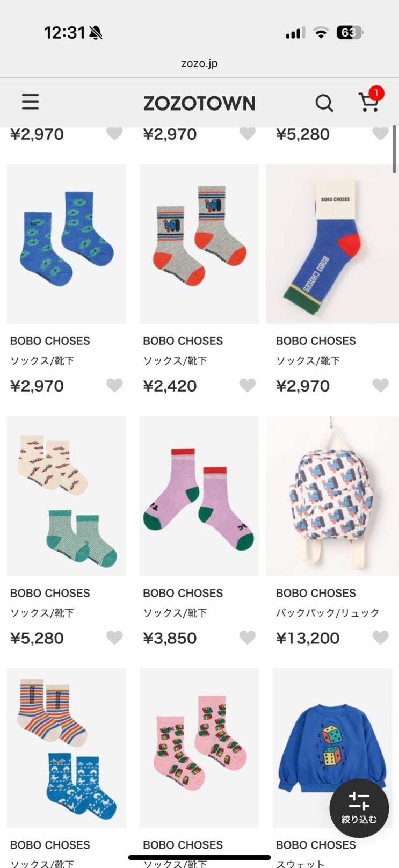The image size is (399, 868).
Task: Favorite the ¥2,420 gray socks
Action: point(247,385)
